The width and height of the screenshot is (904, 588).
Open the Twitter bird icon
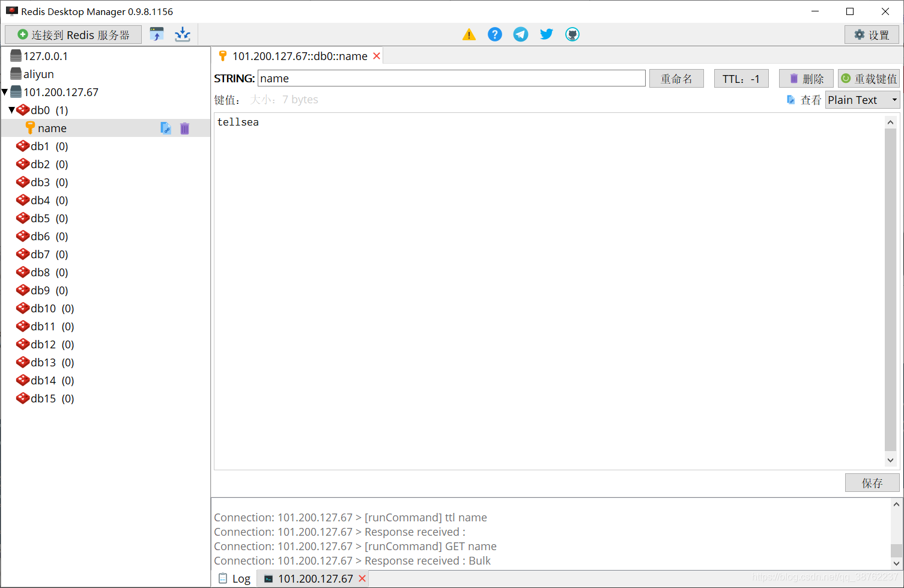click(547, 34)
